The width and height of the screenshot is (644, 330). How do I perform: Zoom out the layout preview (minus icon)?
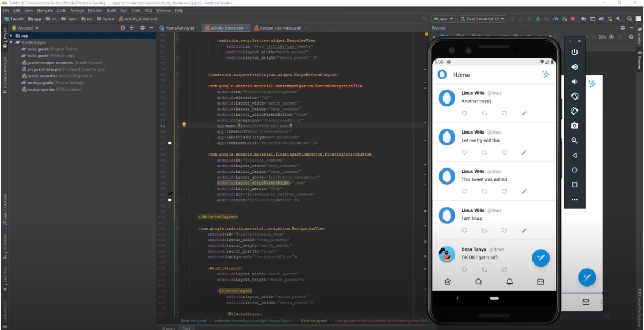[x=594, y=37]
